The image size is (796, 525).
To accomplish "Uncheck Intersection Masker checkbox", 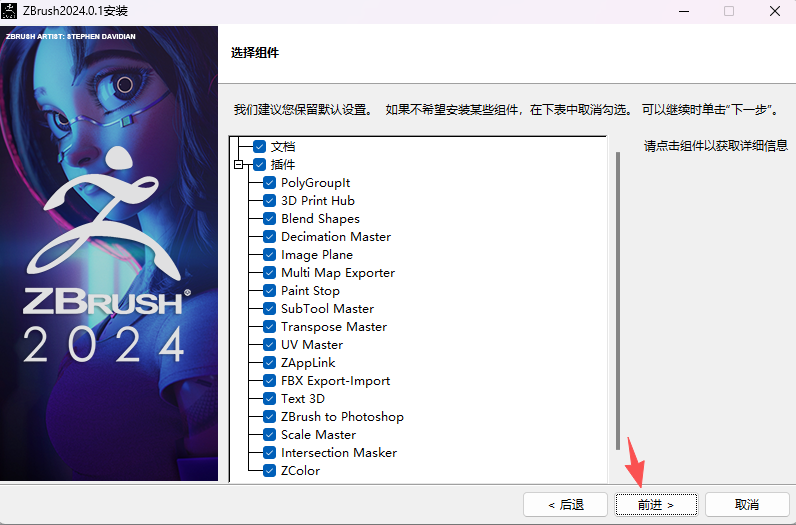I will 270,453.
